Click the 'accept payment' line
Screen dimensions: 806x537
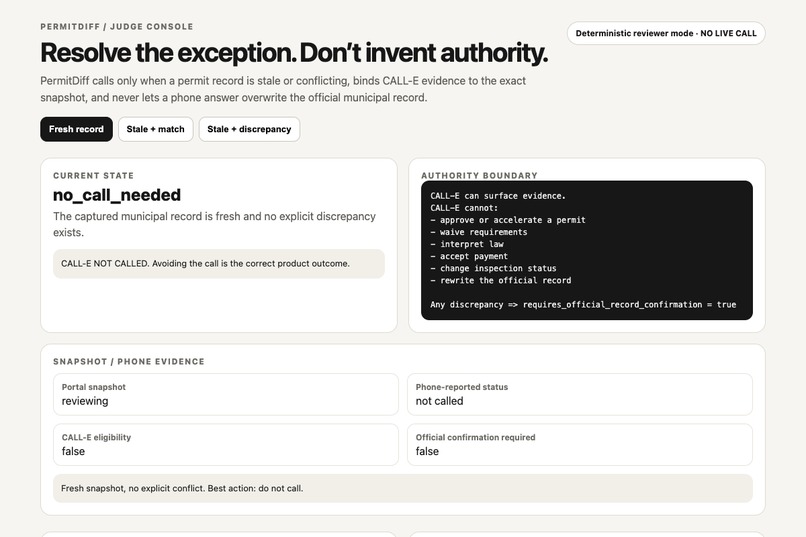coord(469,256)
